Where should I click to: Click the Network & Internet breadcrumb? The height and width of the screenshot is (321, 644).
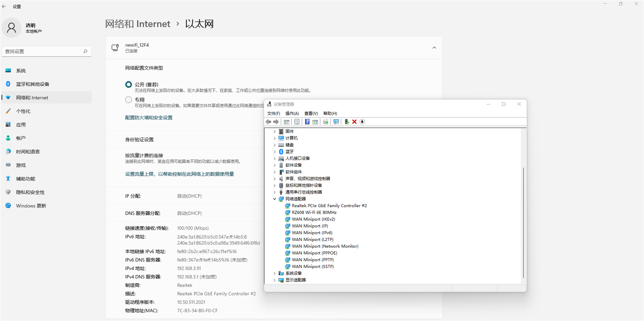tap(137, 24)
